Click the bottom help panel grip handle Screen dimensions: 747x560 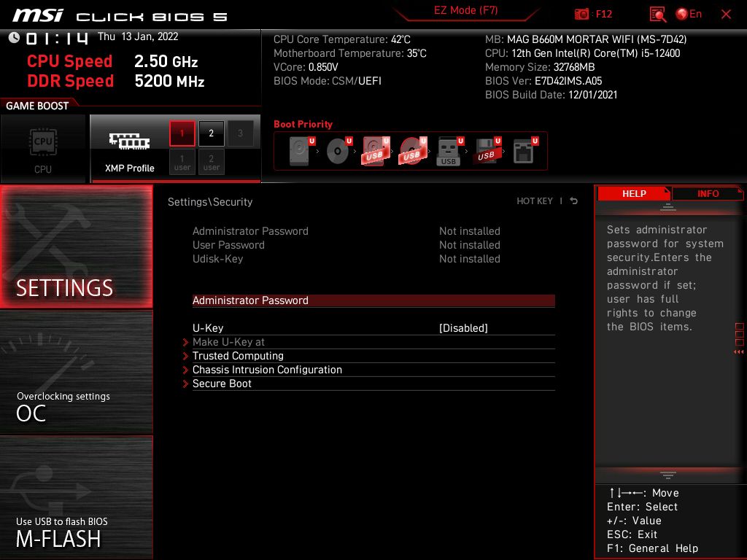pos(668,475)
